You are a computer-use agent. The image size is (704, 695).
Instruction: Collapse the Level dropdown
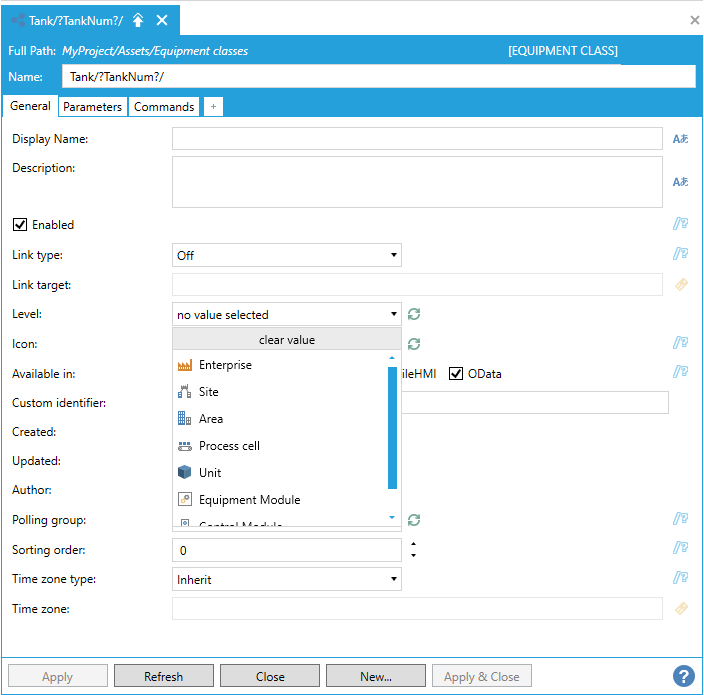pyautogui.click(x=393, y=315)
